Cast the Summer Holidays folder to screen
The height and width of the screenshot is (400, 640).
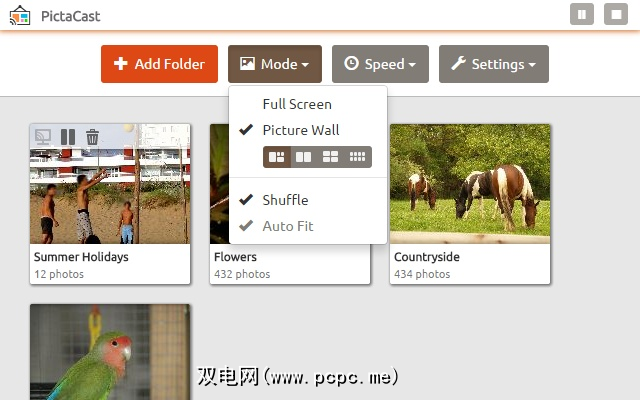pos(43,137)
